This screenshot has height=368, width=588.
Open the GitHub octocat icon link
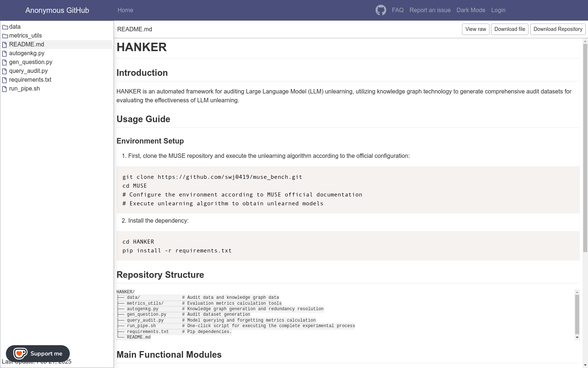381,10
